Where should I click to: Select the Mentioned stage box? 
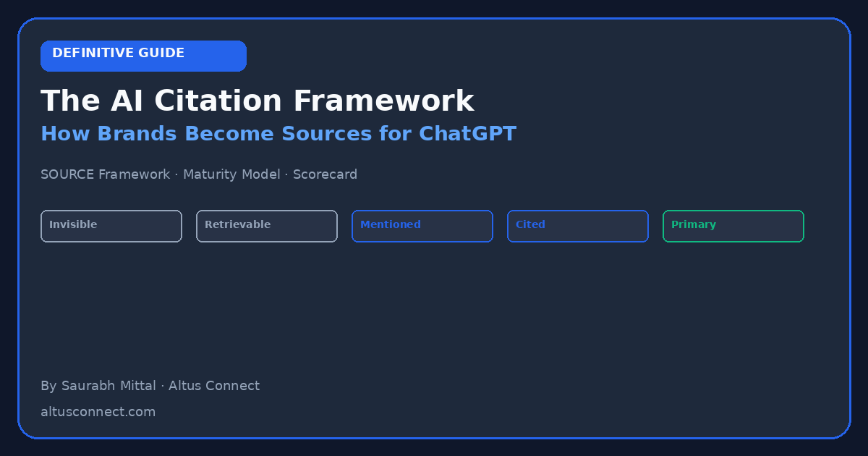pos(422,226)
